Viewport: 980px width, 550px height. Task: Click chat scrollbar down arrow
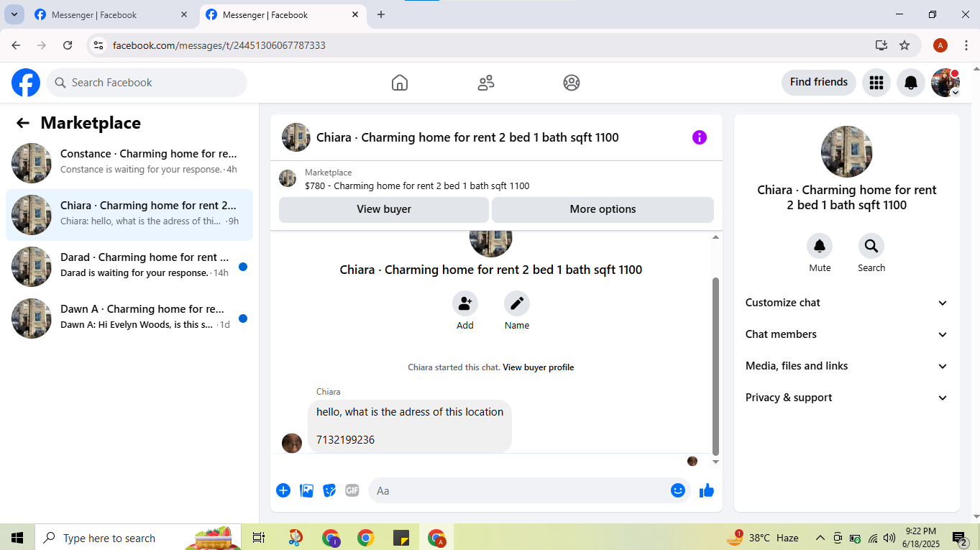tap(715, 462)
